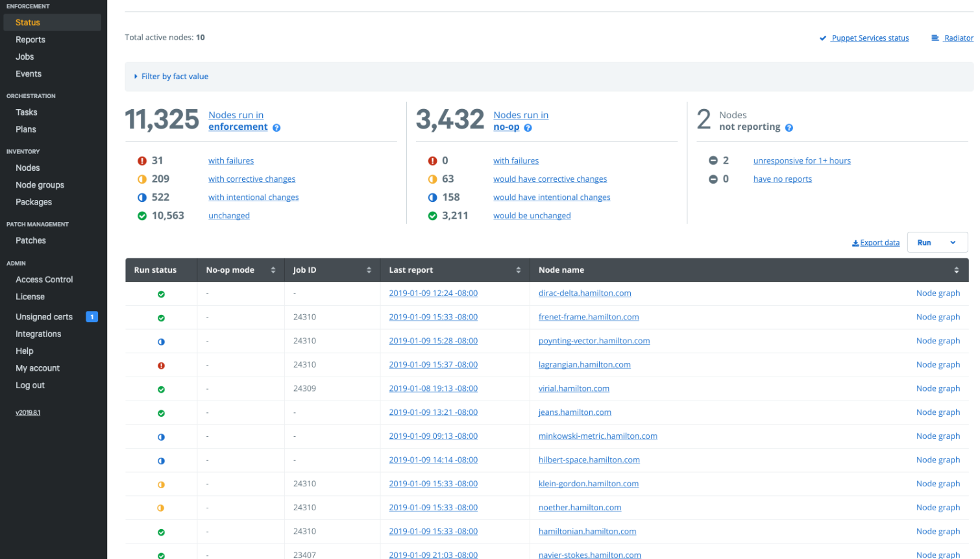
Task: Click the orange status icon in noether row
Action: pyautogui.click(x=161, y=508)
